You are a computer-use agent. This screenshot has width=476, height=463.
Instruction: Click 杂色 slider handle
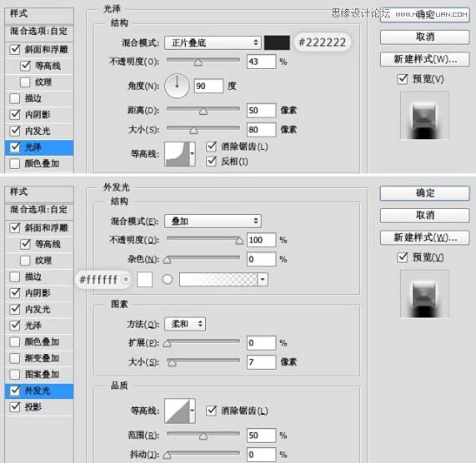pyautogui.click(x=167, y=260)
